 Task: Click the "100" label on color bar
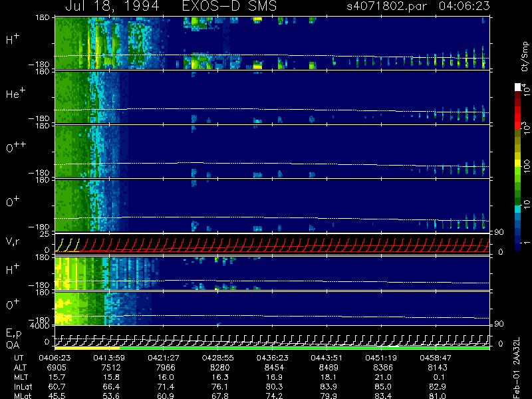click(526, 166)
